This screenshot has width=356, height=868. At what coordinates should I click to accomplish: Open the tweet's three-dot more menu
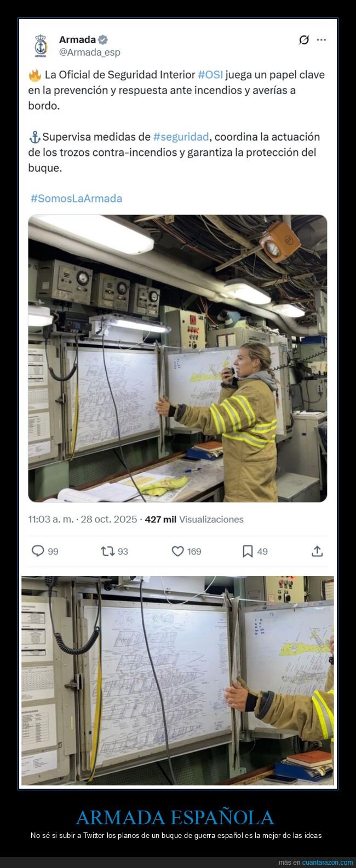coord(321,40)
